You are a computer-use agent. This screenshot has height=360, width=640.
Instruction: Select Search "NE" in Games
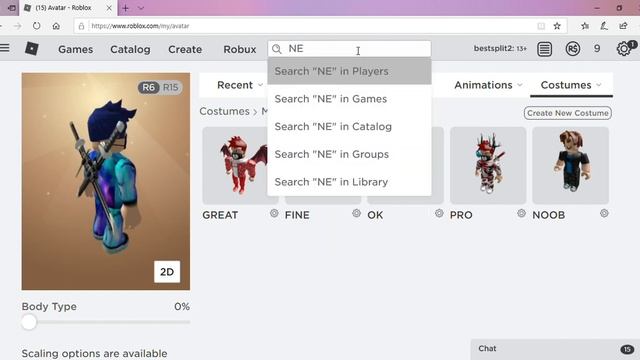click(x=349, y=99)
